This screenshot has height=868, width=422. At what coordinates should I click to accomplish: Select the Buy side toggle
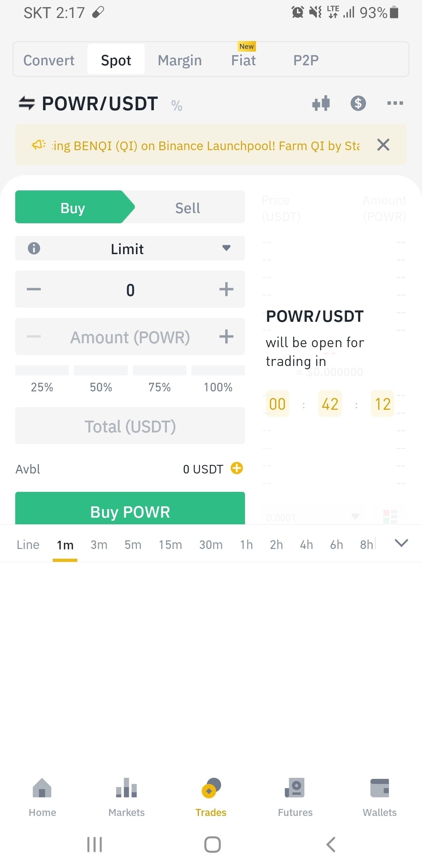[73, 208]
